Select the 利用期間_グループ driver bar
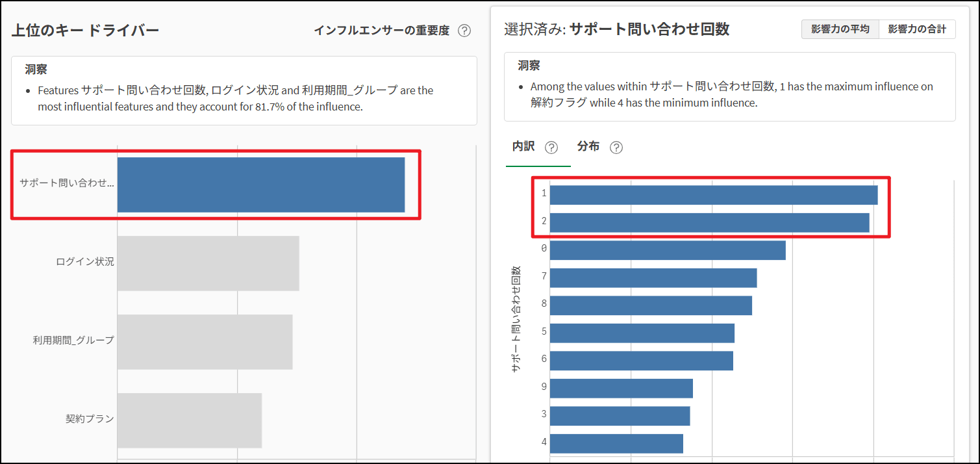The image size is (980, 464). (x=205, y=342)
